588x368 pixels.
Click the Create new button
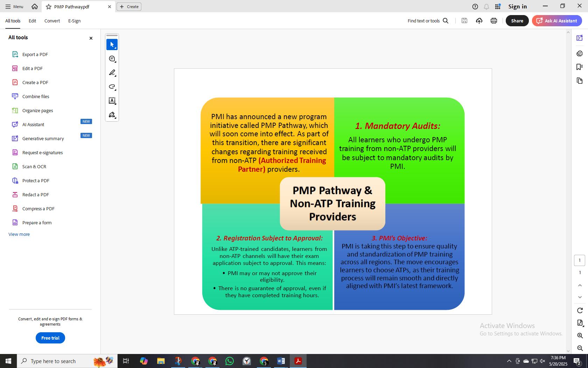pyautogui.click(x=129, y=7)
